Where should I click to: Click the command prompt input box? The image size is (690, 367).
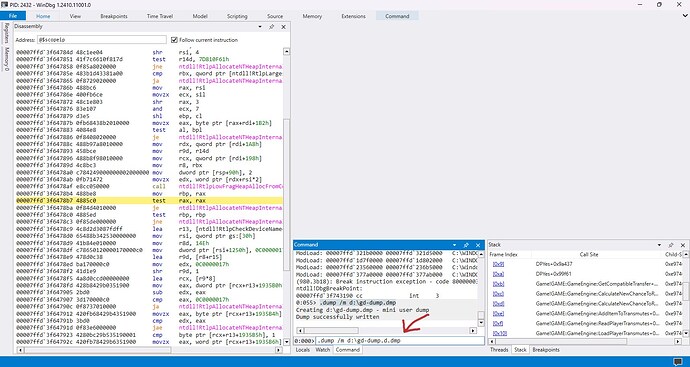[400, 341]
